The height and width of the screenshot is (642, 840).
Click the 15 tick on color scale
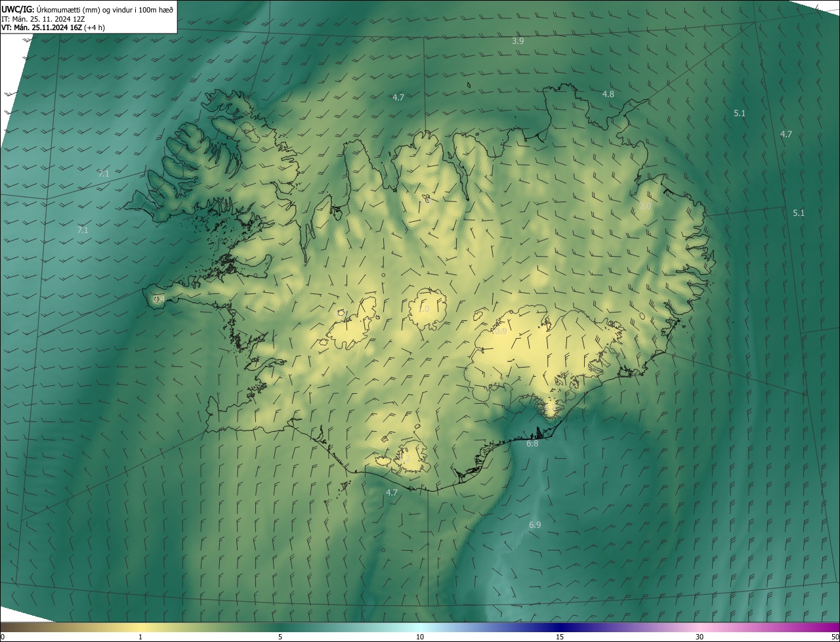coord(560,637)
